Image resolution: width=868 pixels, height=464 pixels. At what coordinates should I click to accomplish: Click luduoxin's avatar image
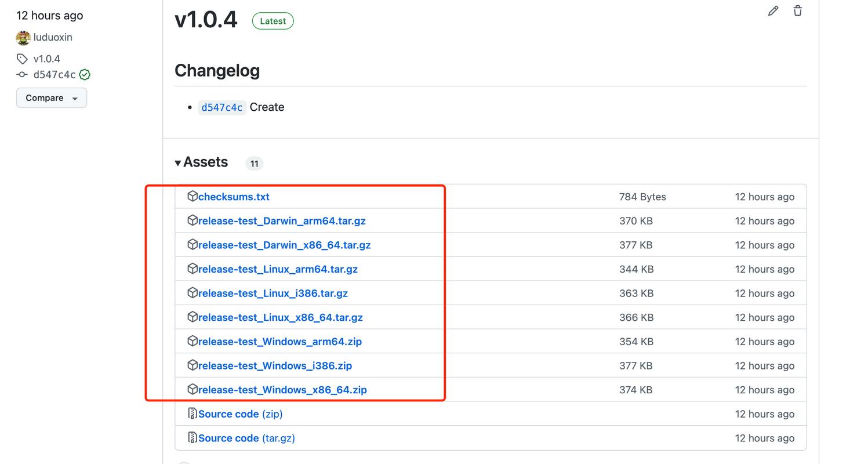pos(23,38)
